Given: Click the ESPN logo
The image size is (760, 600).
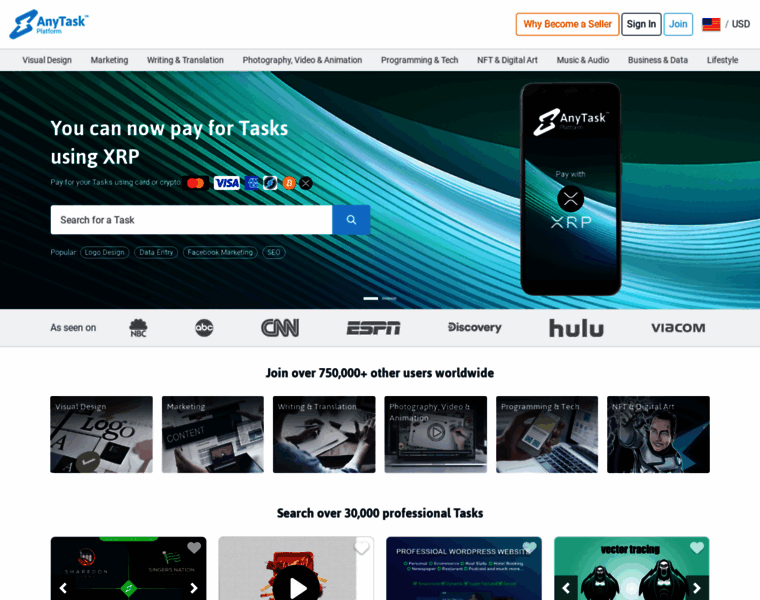Looking at the screenshot, I should click(373, 328).
